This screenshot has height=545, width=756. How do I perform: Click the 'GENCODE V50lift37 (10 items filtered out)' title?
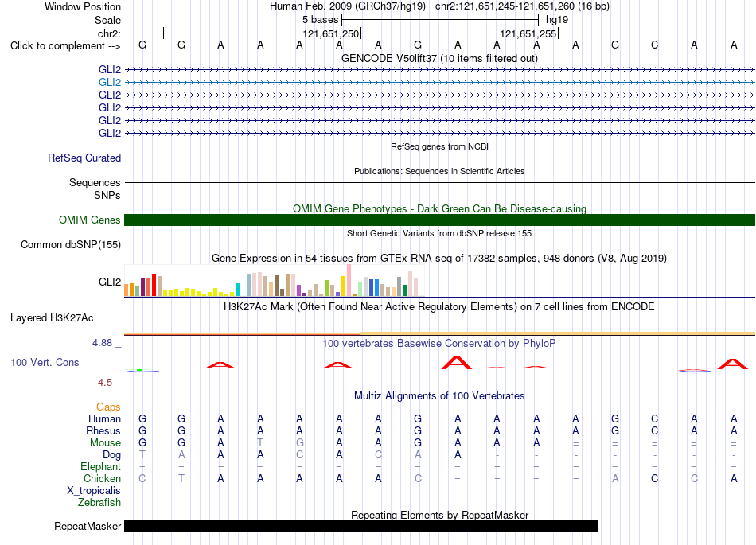[x=439, y=58]
